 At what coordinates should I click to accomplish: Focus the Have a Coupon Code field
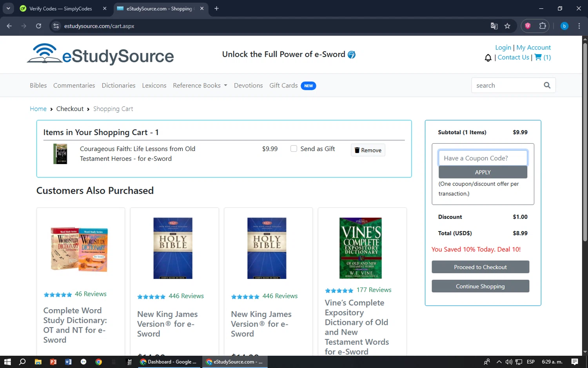coord(483,158)
